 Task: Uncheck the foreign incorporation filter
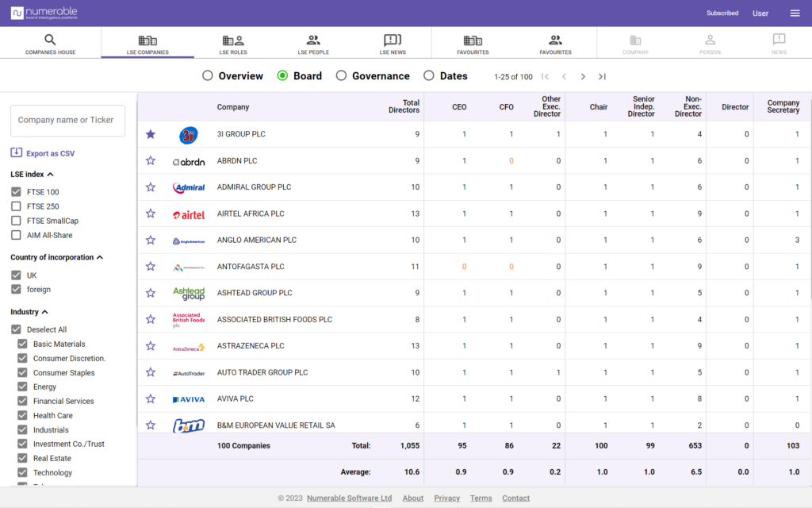coord(16,289)
